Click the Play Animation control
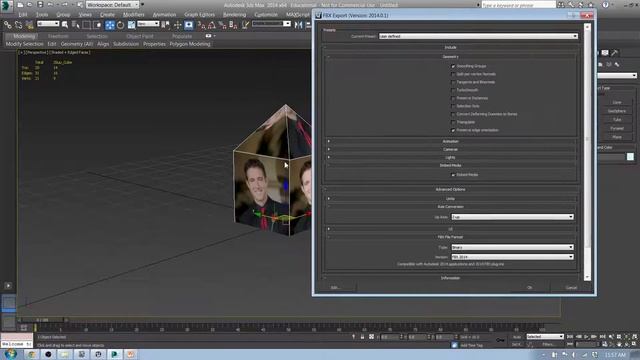The height and width of the screenshot is (360, 640). click(586, 337)
